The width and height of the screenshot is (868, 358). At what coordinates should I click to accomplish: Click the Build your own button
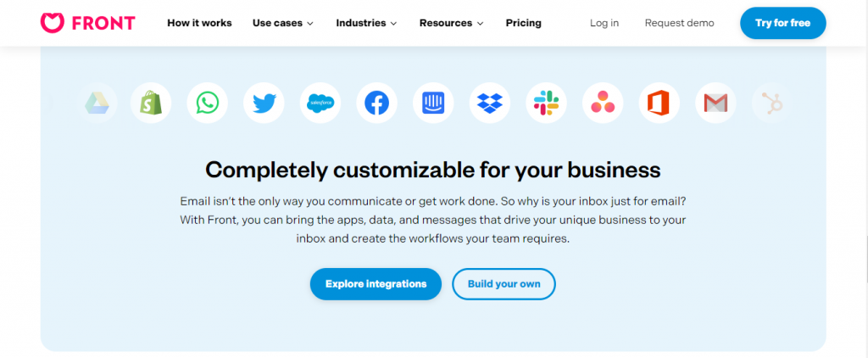[x=504, y=284]
